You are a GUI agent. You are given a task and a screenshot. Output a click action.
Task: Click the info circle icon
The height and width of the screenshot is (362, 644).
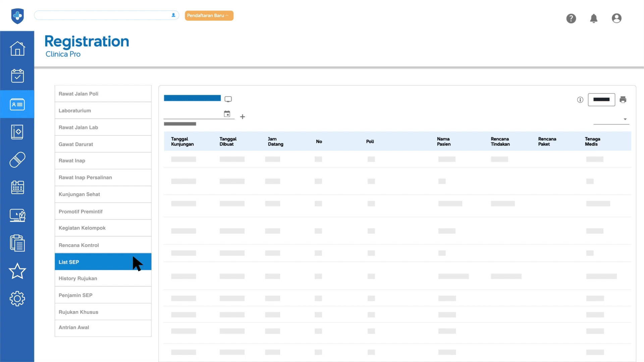(580, 100)
